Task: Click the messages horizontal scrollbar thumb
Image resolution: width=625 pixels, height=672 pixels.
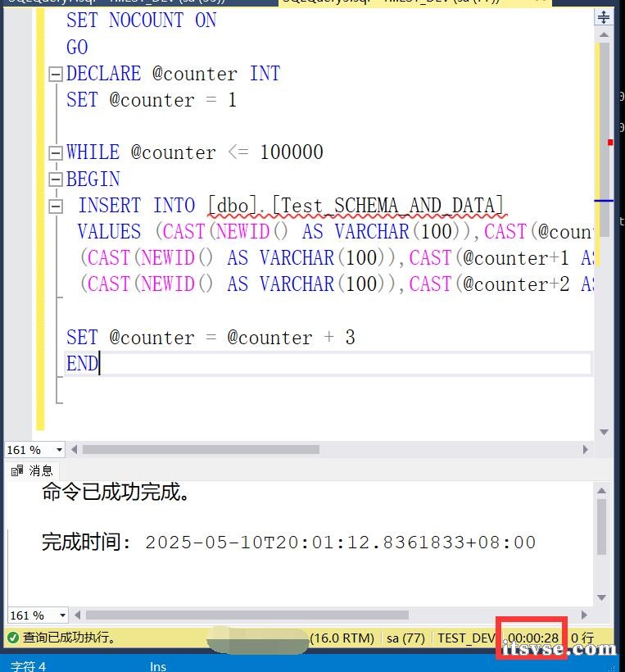Action: [x=247, y=615]
